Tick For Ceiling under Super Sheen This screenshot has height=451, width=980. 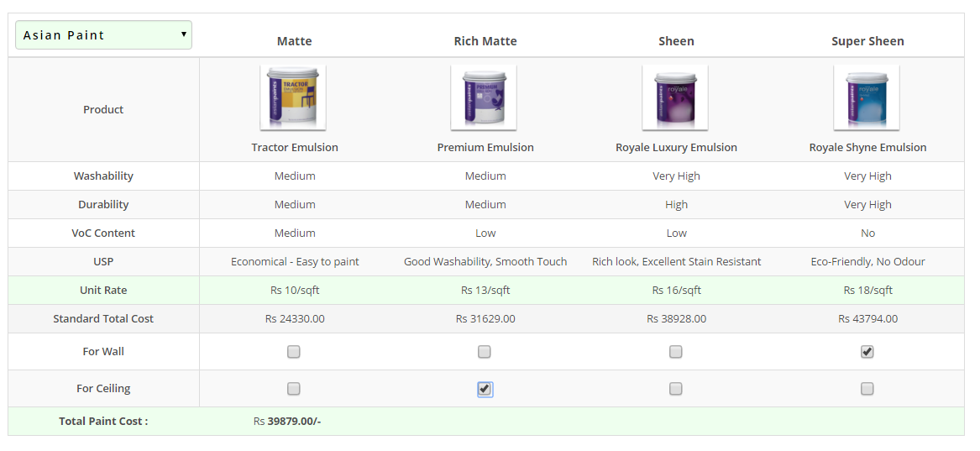(x=867, y=389)
